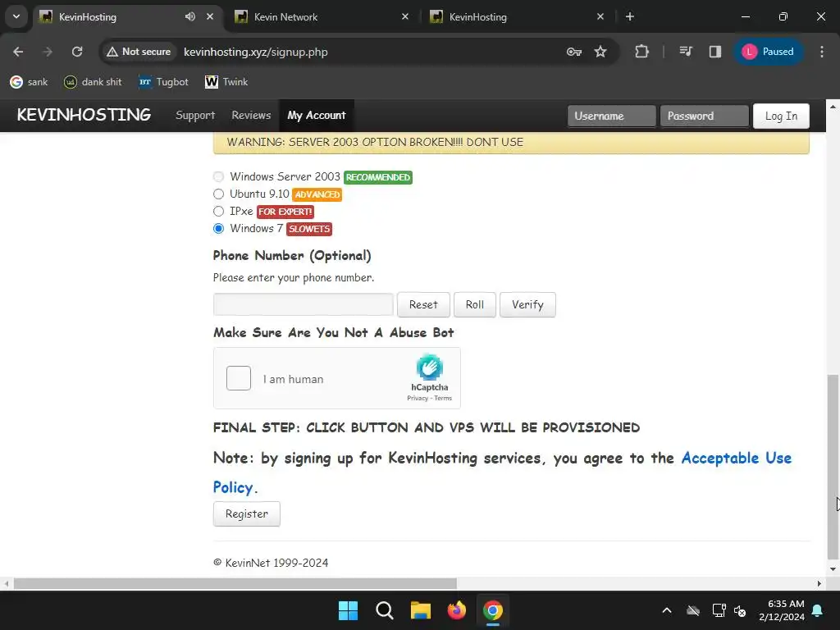Click the horizontal scrollbar thumb
Screen dimensions: 840x630
(x=235, y=583)
